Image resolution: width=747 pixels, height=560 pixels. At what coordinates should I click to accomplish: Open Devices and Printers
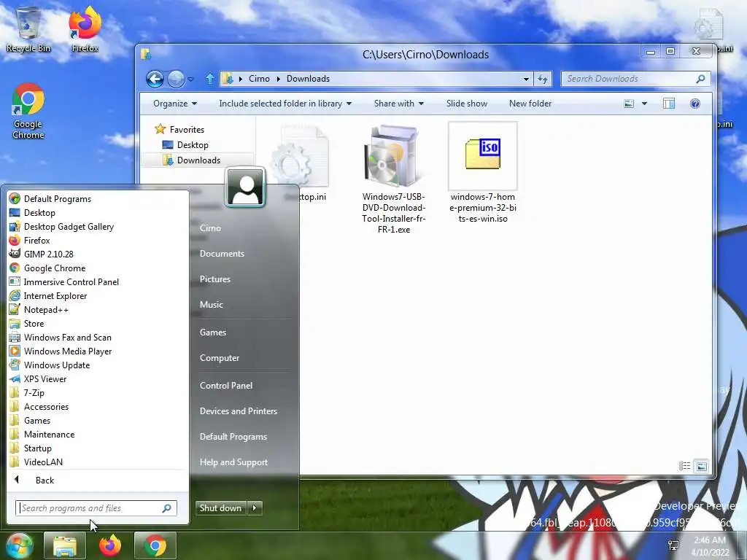tap(239, 411)
